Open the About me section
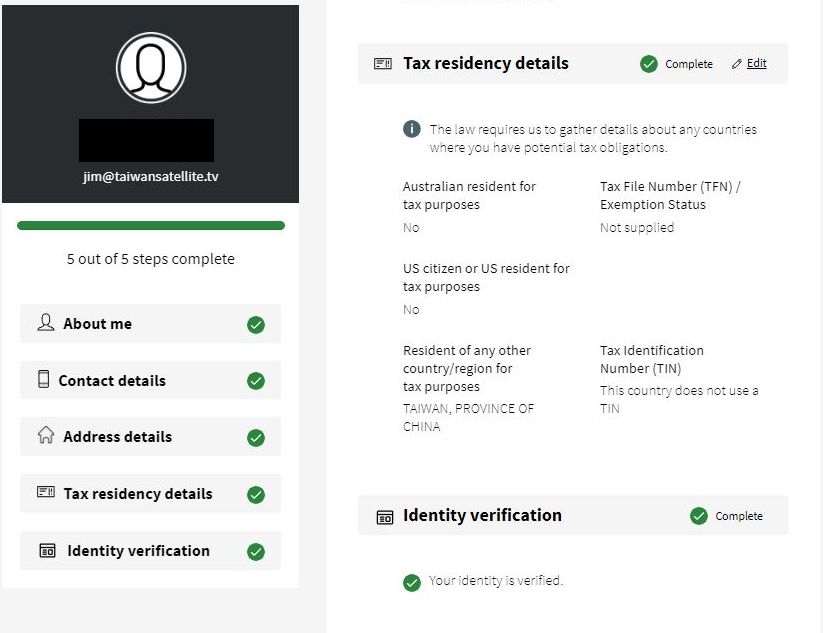 coord(98,324)
